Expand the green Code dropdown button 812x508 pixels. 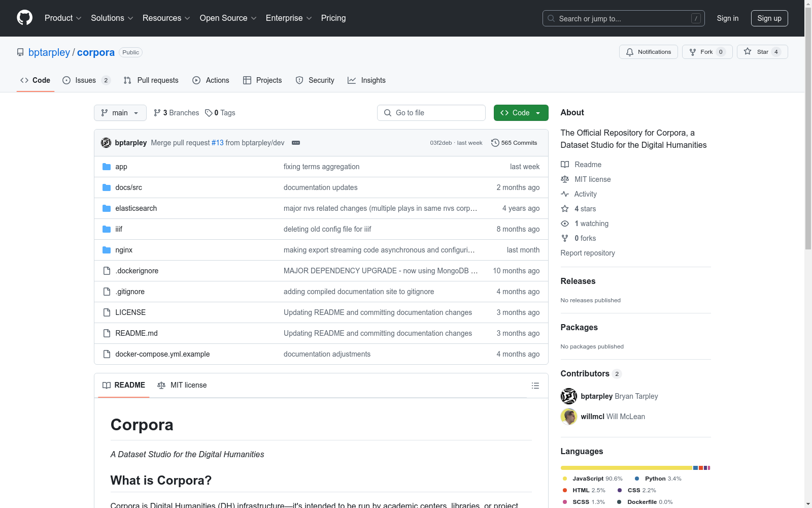(x=521, y=113)
